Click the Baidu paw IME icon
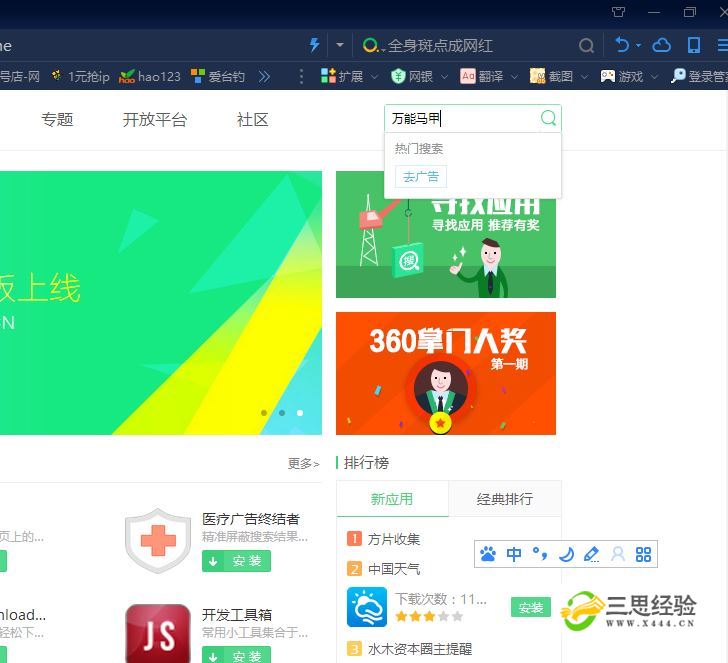 coord(488,554)
